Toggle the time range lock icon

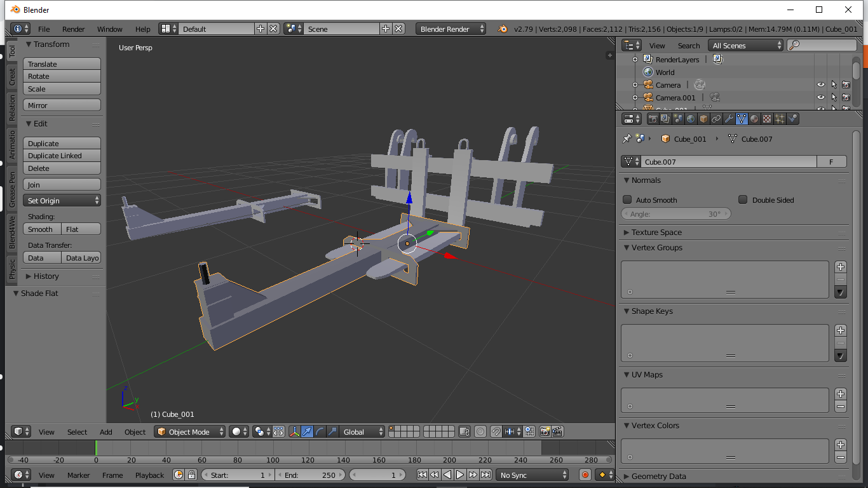tap(191, 475)
